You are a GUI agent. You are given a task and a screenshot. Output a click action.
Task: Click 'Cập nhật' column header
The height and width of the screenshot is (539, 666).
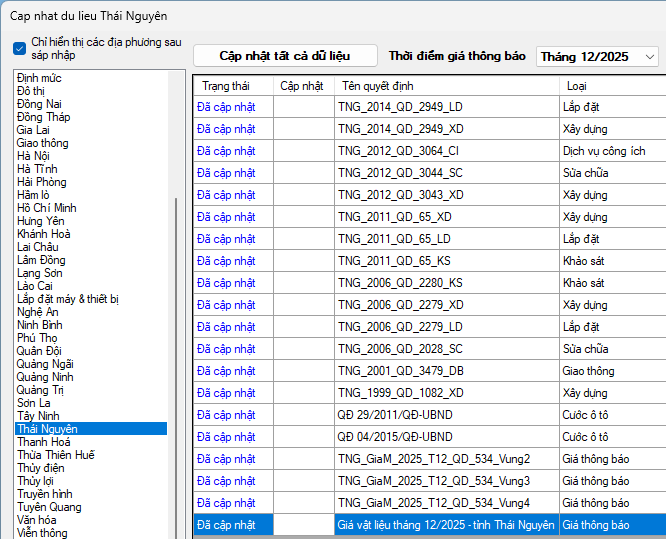[x=301, y=86]
